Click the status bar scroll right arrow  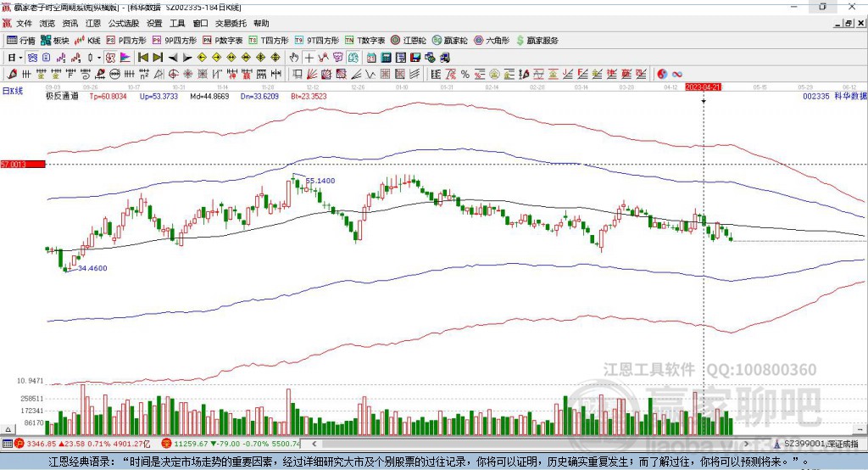pyautogui.click(x=746, y=444)
